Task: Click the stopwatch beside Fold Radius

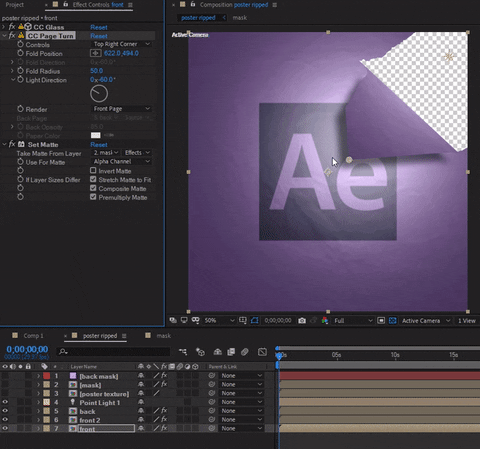Action: point(20,71)
